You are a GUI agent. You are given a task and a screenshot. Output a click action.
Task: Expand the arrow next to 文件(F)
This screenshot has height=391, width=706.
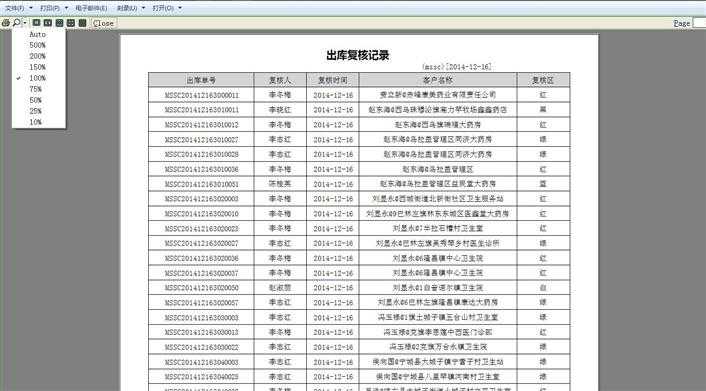31,8
